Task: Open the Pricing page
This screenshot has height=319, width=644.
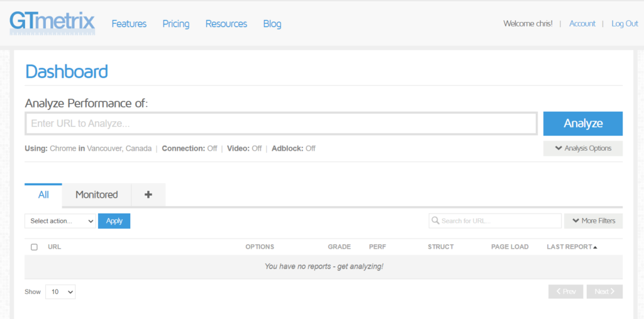Action: coord(176,24)
